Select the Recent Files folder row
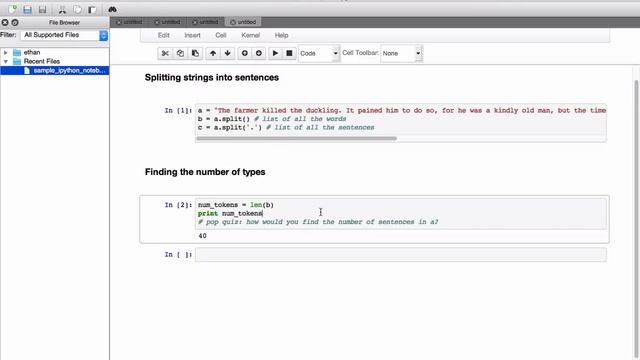 point(55,61)
